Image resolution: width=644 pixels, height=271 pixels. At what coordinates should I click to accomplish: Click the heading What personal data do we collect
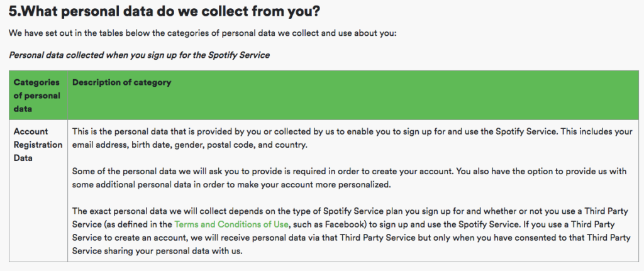(164, 11)
